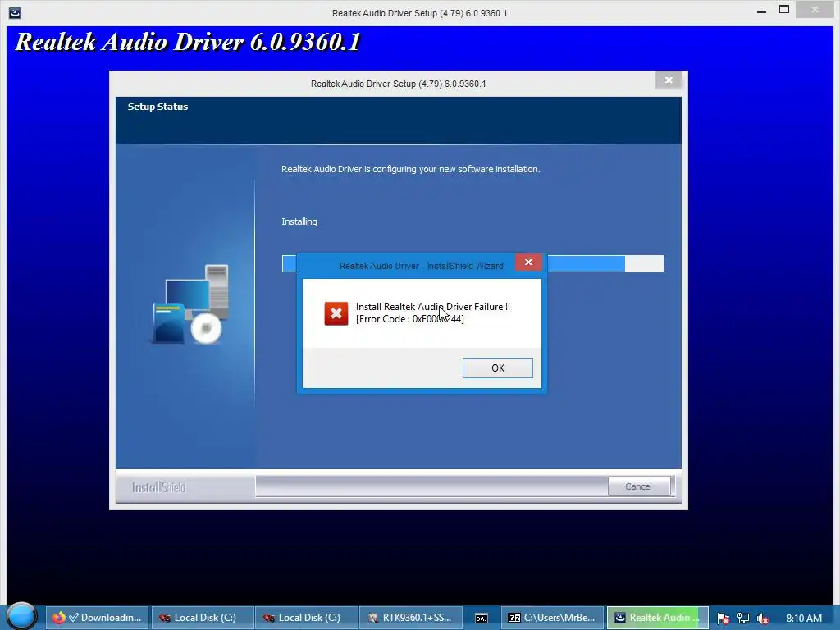Open the Start orb on the taskbar
840x630 pixels.
pos(21,616)
